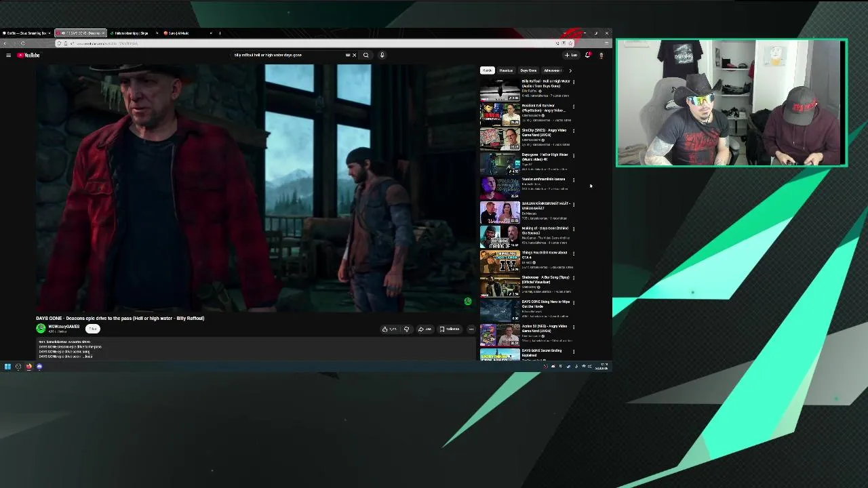Reload page with browser refresh icon

click(x=22, y=43)
